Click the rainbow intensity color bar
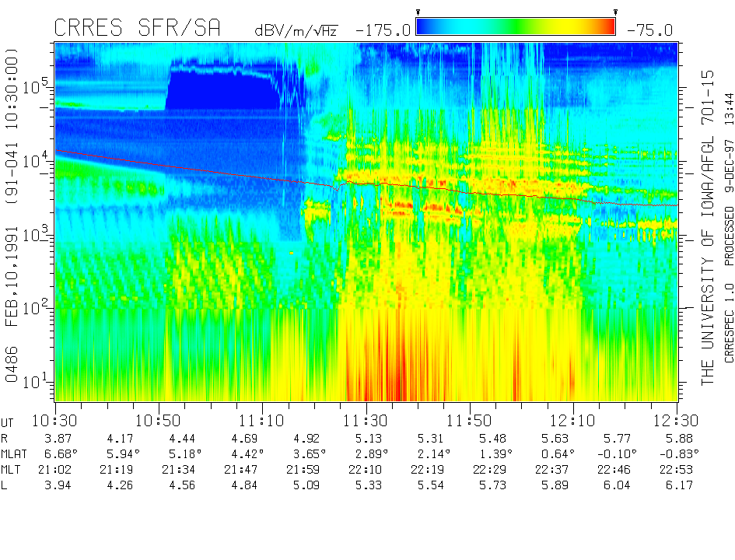 (516, 27)
